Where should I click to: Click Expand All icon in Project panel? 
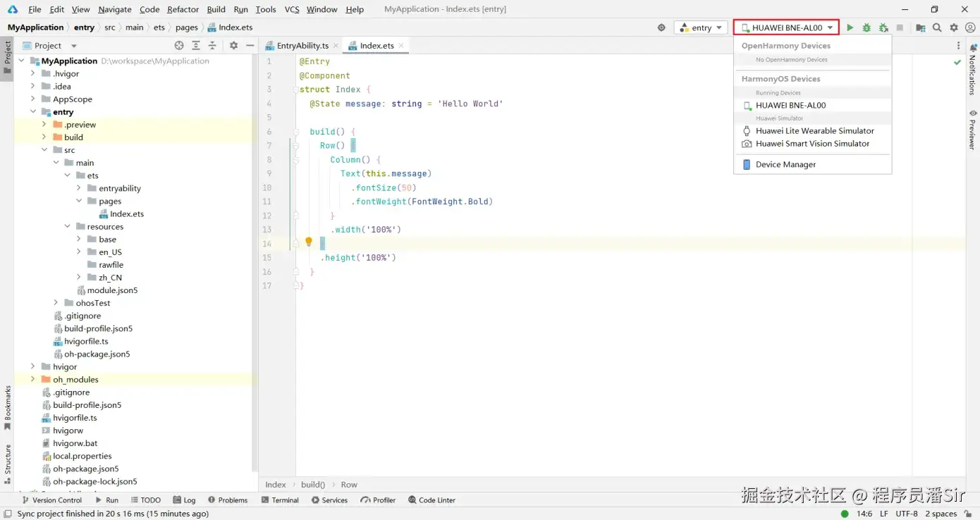[196, 45]
